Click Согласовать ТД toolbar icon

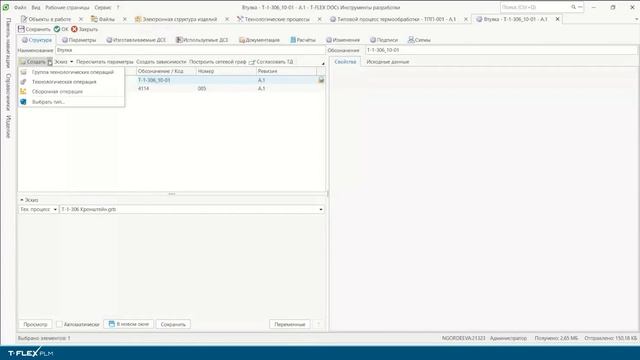tap(252, 62)
